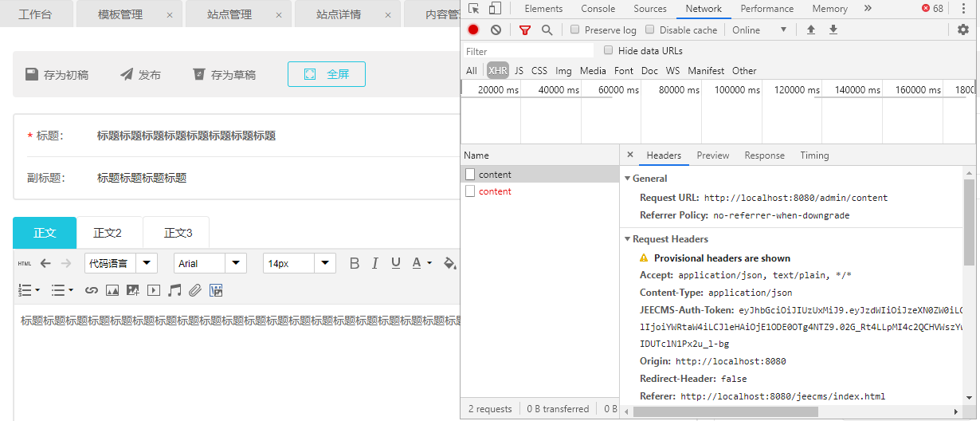980x421 pixels.
Task: Click the insert link icon
Action: (x=91, y=290)
